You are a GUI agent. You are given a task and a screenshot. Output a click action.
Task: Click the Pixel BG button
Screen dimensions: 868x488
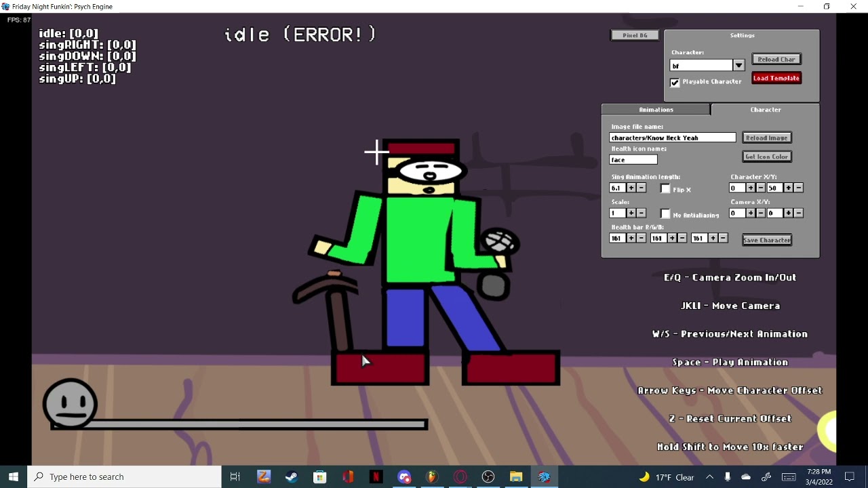point(635,35)
